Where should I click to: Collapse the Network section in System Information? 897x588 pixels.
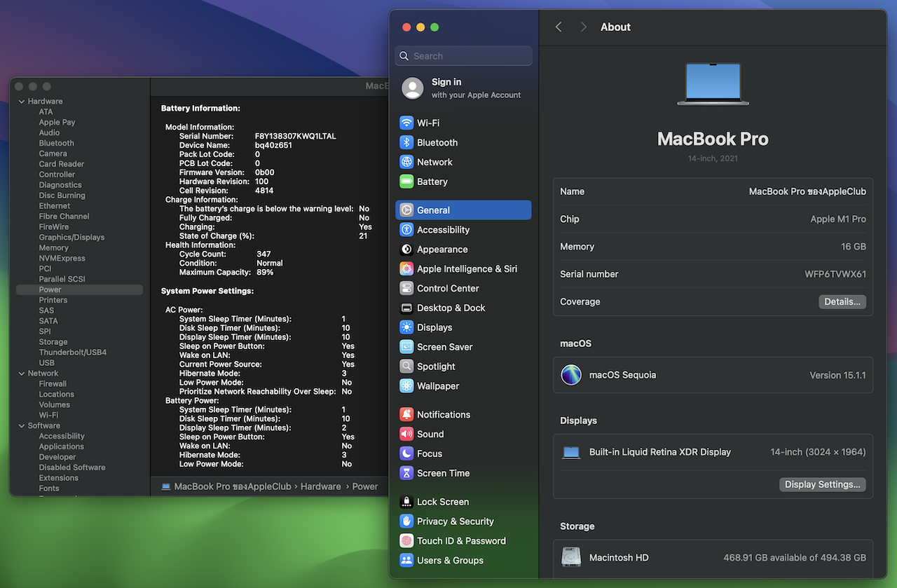click(x=22, y=374)
